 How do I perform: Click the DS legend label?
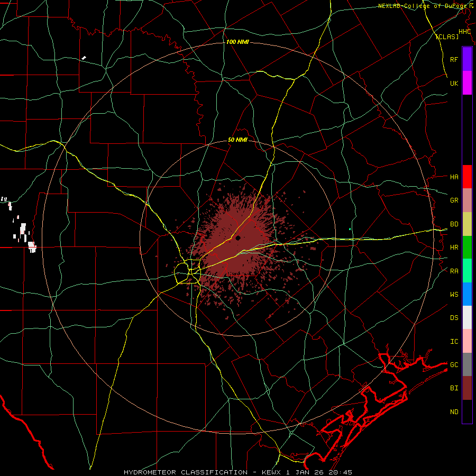point(454,317)
